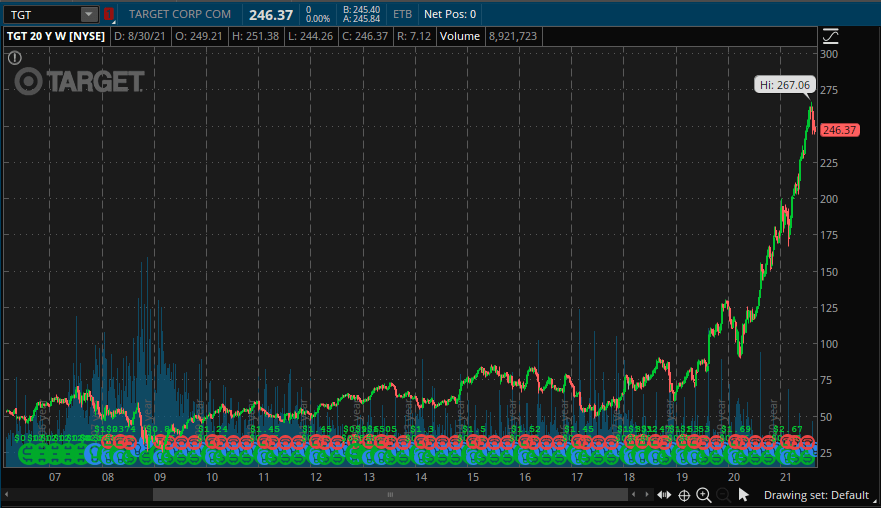Click the last price 246.37 in header
The width and height of the screenshot is (881, 508).
point(271,15)
